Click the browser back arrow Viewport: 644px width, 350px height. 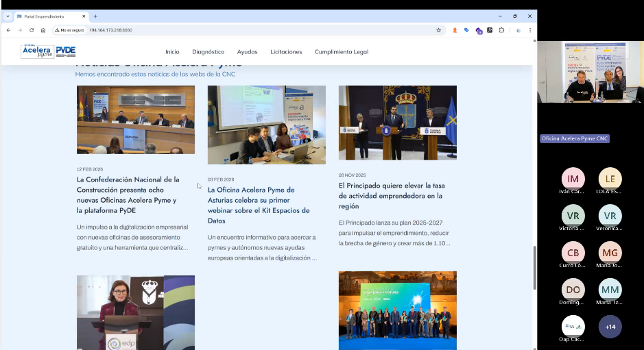click(x=8, y=30)
